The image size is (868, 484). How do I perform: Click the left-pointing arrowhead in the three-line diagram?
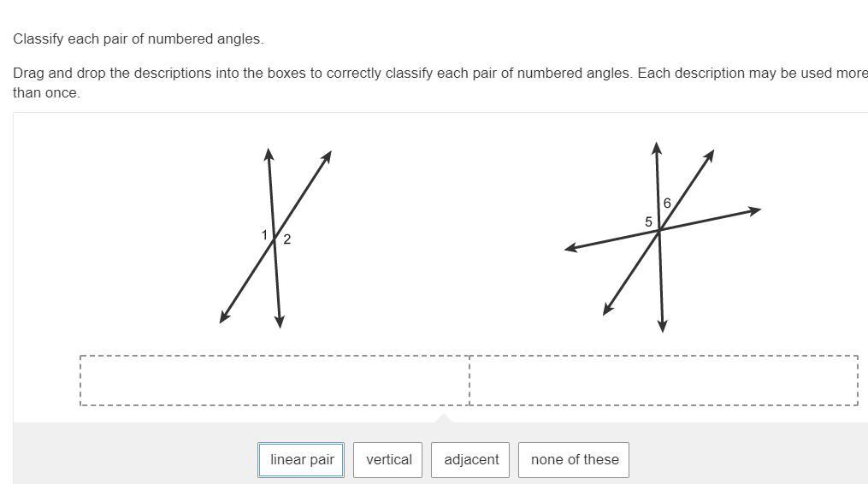click(x=570, y=248)
